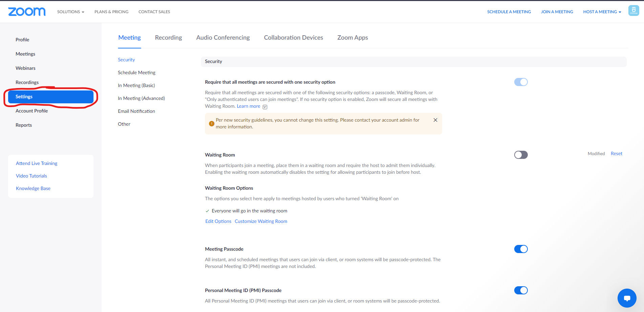Click the external link icon after Learn more
Viewport: 644px width, 312px height.
265,107
